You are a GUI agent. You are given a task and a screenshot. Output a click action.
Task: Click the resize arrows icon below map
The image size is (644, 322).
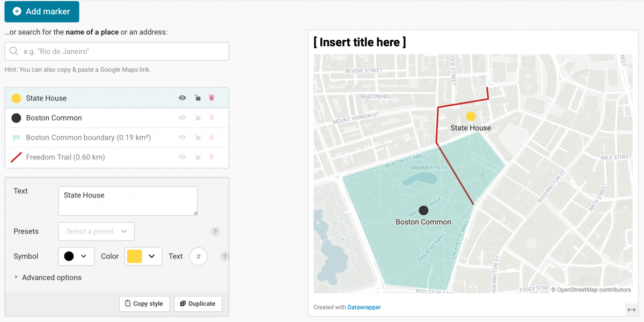pyautogui.click(x=631, y=310)
